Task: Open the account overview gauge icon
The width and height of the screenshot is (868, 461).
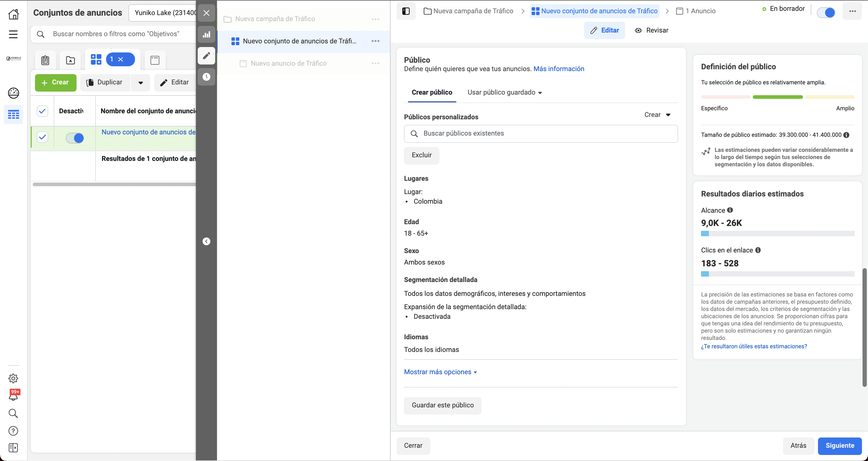Action: (14, 93)
